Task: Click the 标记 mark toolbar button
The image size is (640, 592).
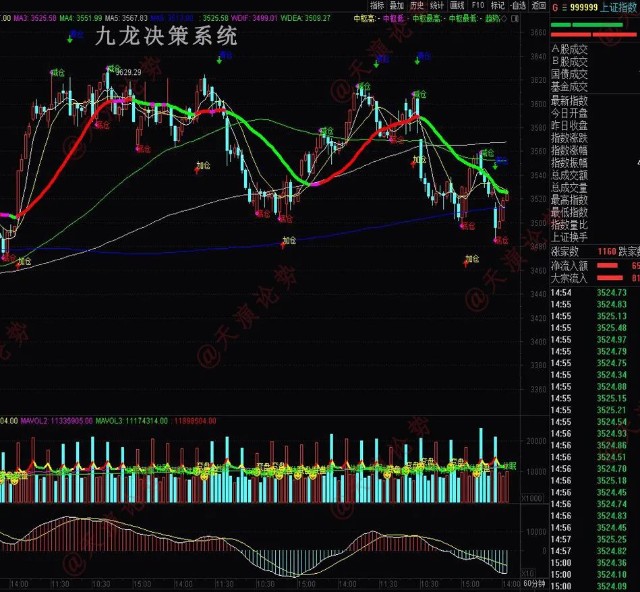Action: (498, 5)
